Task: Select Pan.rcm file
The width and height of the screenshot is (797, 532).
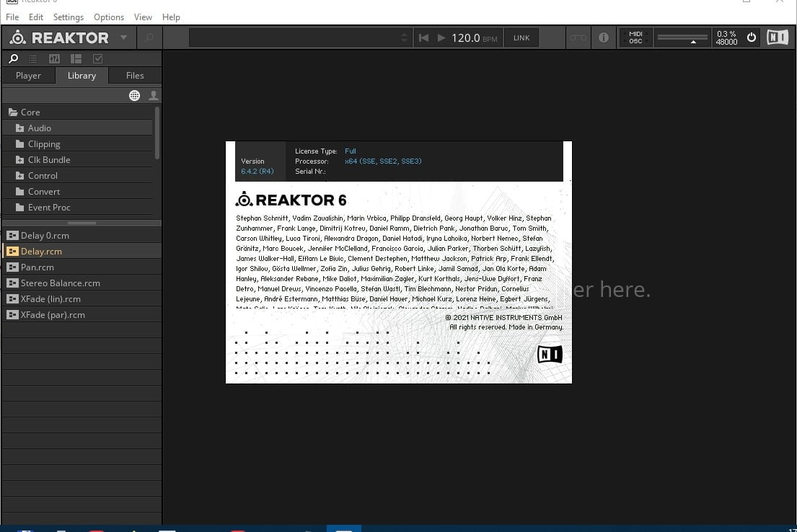Action: (x=82, y=267)
